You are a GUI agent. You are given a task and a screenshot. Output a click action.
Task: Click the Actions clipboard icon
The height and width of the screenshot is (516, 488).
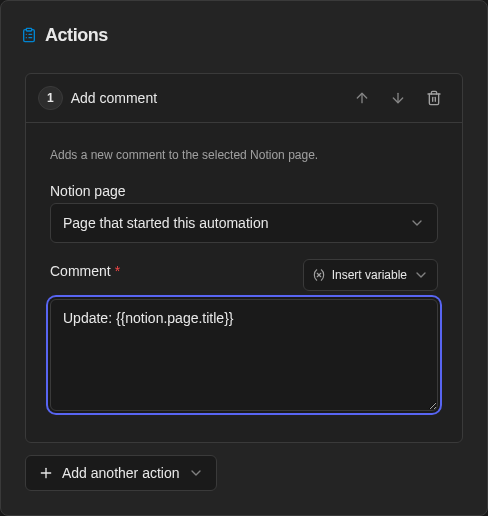click(x=29, y=35)
